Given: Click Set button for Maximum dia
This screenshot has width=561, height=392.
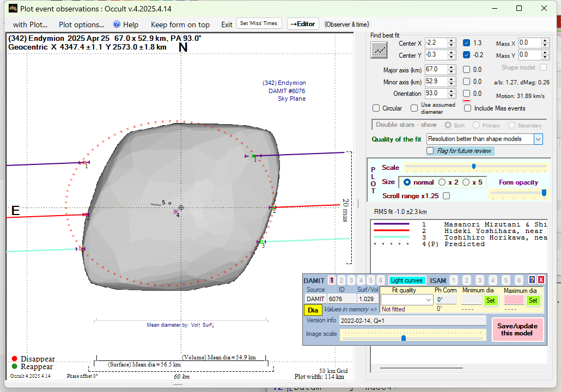Looking at the screenshot, I should coord(533,300).
